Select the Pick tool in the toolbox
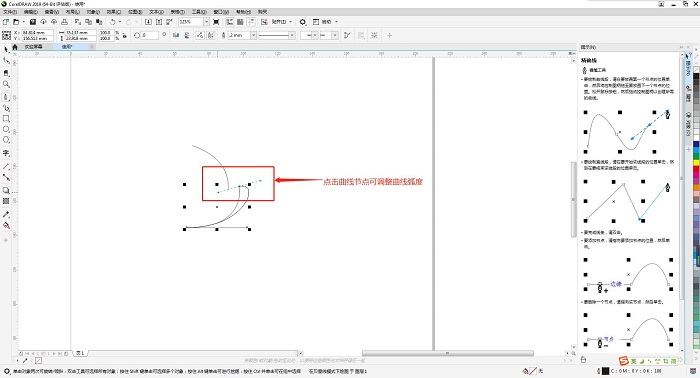 point(6,50)
